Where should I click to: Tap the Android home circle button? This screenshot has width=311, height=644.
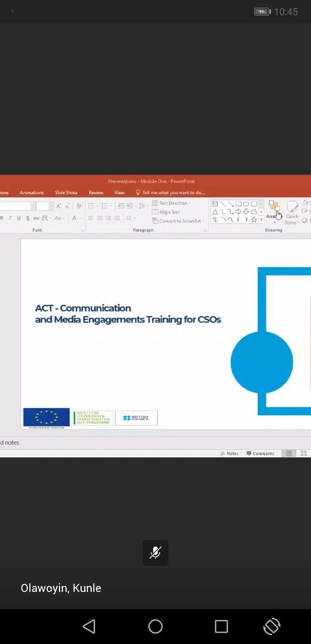pos(155,626)
